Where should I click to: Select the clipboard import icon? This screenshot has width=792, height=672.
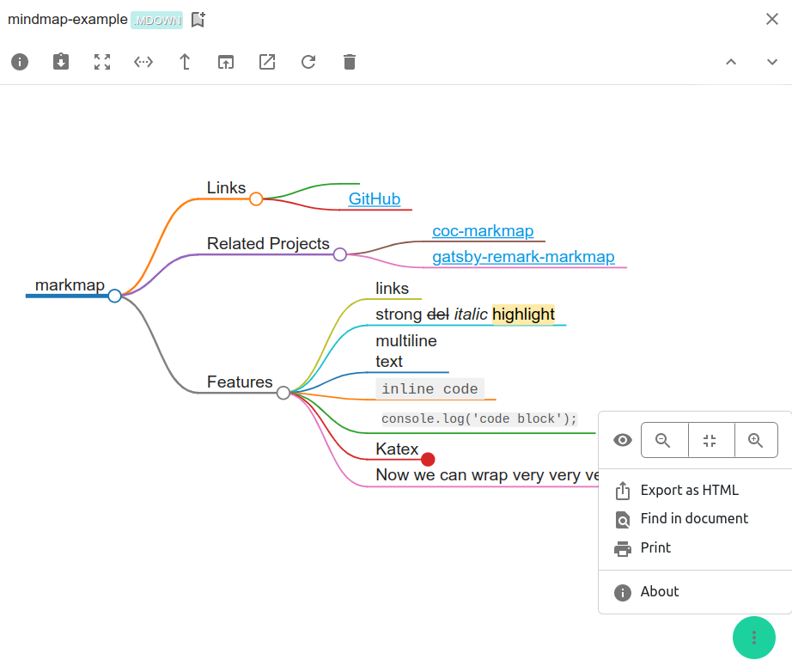[60, 61]
